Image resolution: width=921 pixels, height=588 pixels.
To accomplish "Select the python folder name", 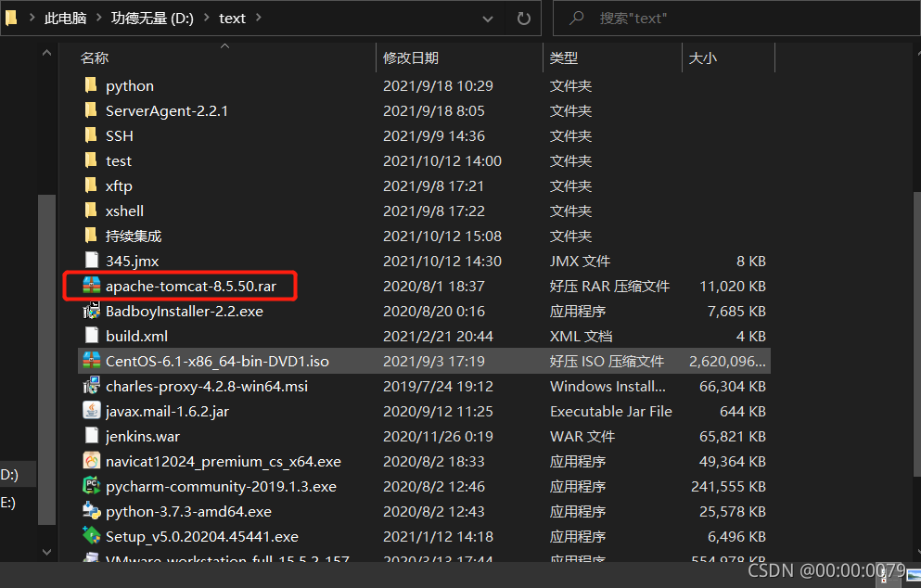I will click(x=130, y=85).
